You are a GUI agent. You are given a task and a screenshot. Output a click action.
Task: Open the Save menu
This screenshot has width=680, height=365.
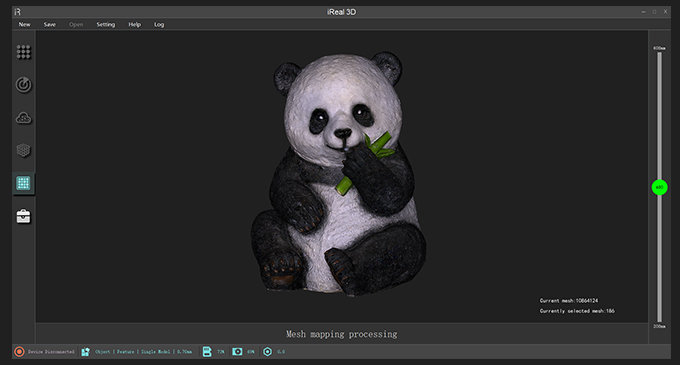(x=49, y=25)
